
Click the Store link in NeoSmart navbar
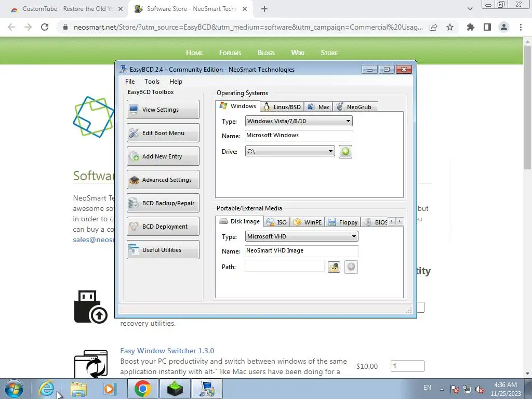(329, 52)
